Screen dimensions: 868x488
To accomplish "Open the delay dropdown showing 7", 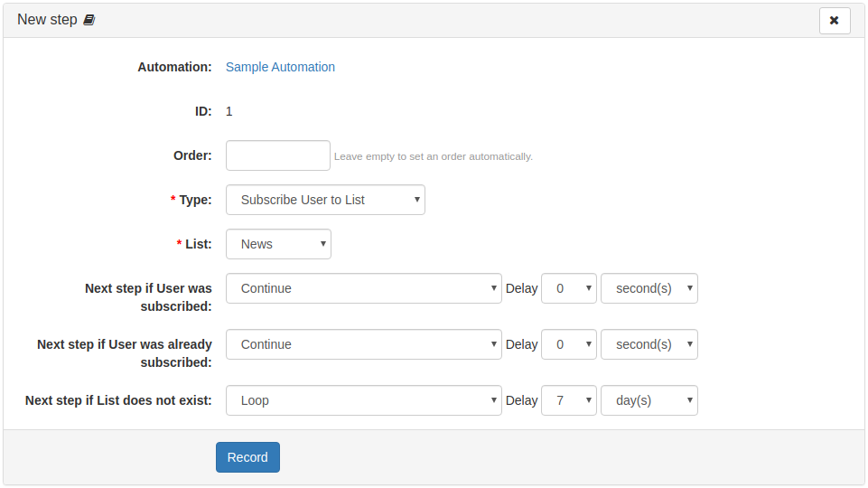I will pyautogui.click(x=568, y=400).
